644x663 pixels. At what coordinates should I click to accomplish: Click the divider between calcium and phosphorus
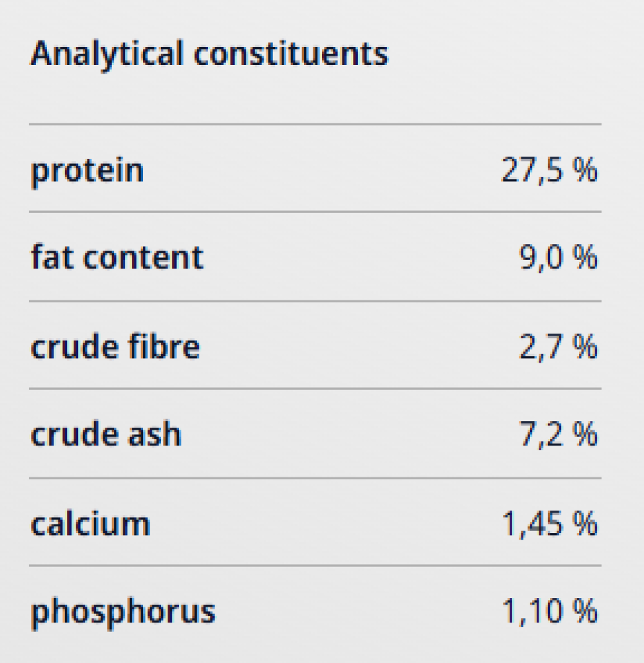315,566
